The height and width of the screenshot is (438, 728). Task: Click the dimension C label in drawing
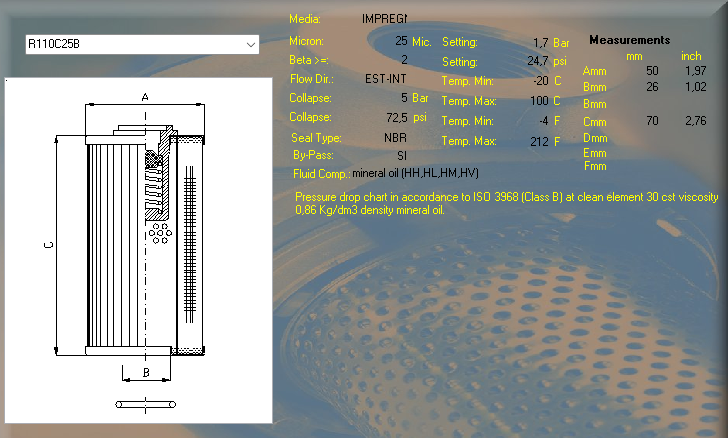point(49,245)
